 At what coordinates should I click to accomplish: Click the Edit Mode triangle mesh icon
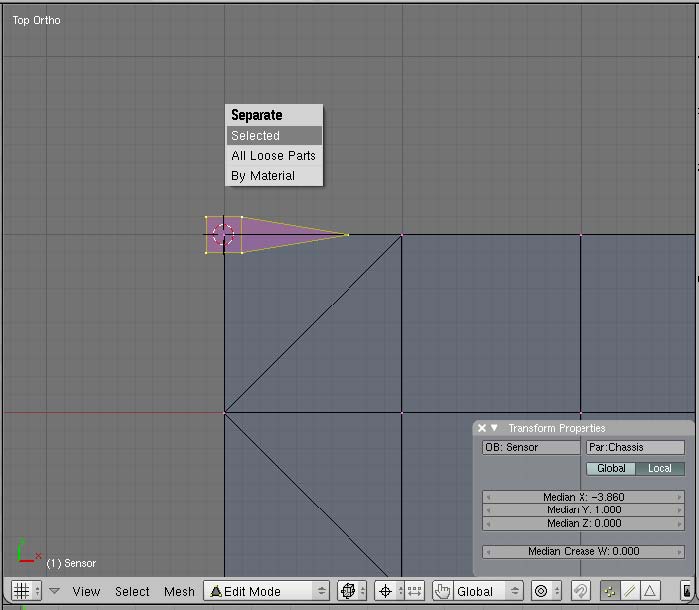point(216,591)
